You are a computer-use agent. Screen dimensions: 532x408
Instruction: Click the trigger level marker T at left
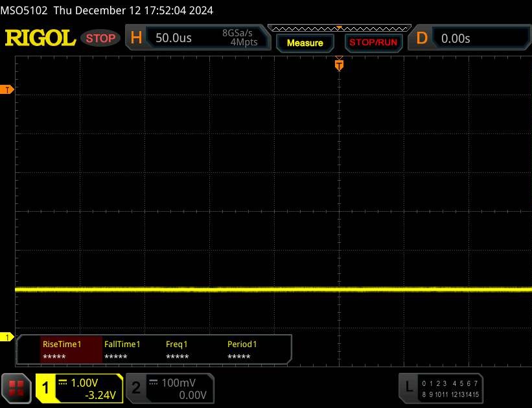[6, 90]
